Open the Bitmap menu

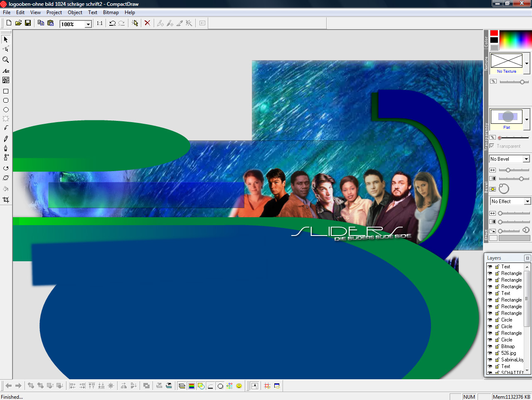(111, 12)
